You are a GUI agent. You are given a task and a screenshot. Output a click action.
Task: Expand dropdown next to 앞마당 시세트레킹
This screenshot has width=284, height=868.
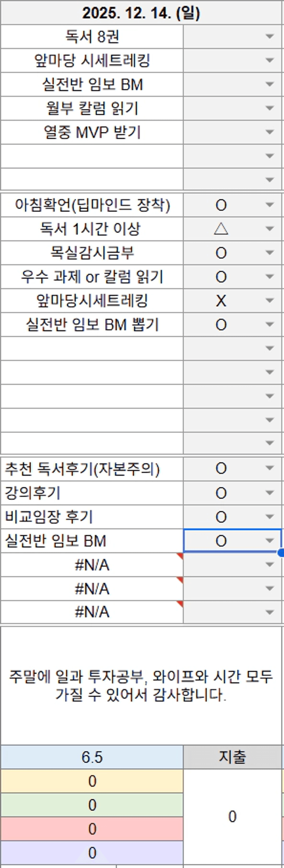pyautogui.click(x=270, y=60)
